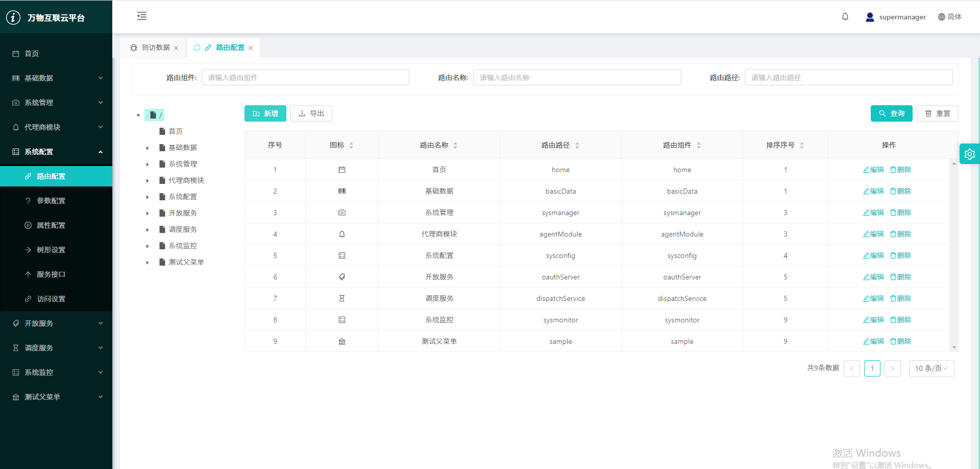Expand 基础数据 node in route tree

click(x=148, y=148)
